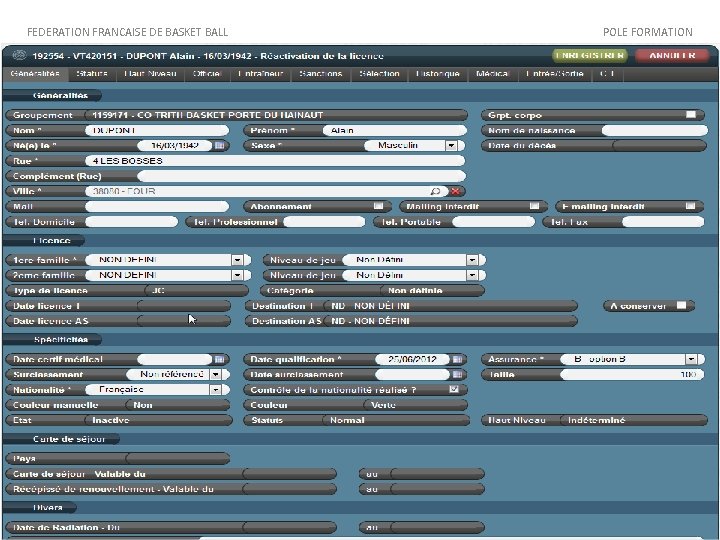Image resolution: width=720 pixels, height=540 pixels.
Task: Toggle the Grpt. corpo checkbox
Action: pyautogui.click(x=691, y=114)
